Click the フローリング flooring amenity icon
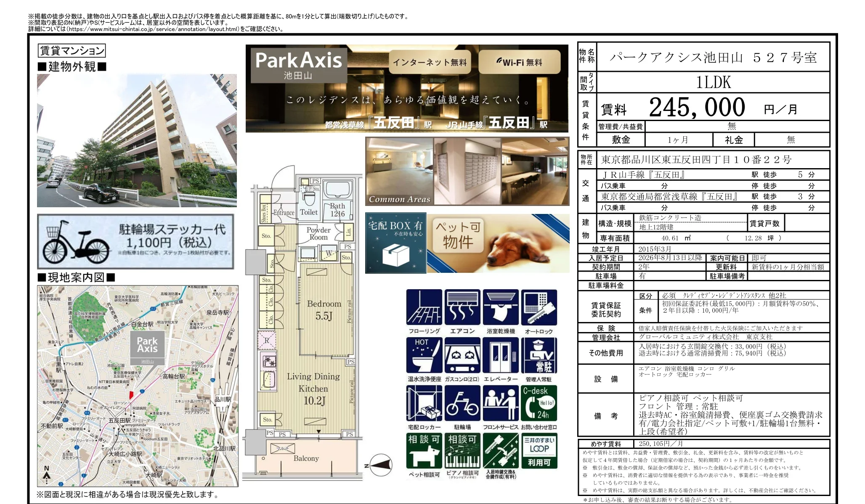This screenshot has height=504, width=865. (424, 307)
